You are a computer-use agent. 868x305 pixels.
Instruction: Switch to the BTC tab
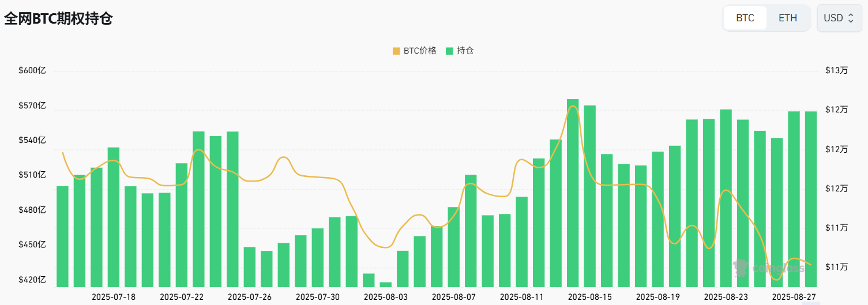(x=745, y=18)
